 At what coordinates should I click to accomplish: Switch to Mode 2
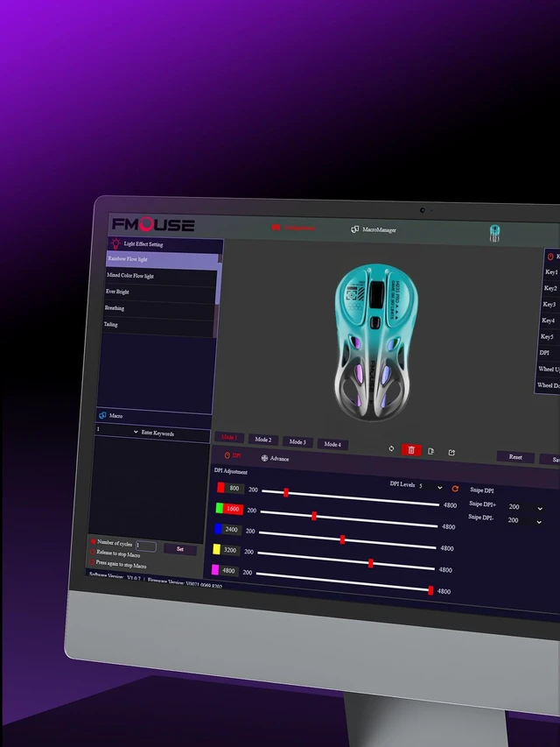263,440
